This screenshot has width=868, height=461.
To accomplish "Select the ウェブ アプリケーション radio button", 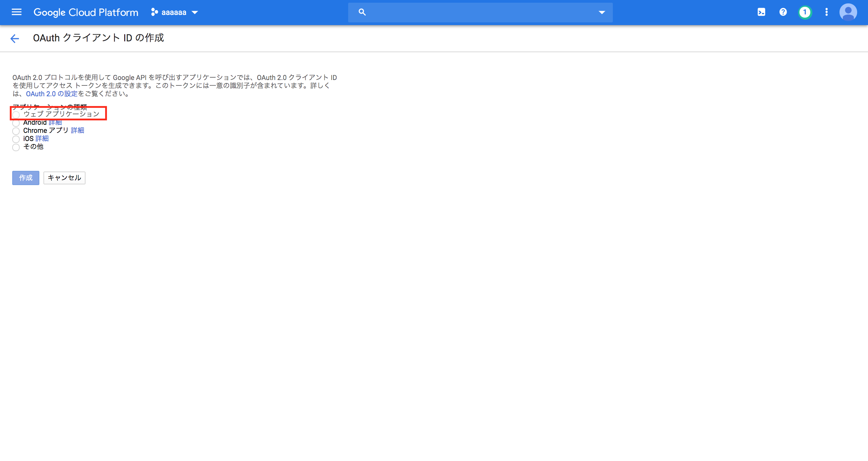I will 16,115.
